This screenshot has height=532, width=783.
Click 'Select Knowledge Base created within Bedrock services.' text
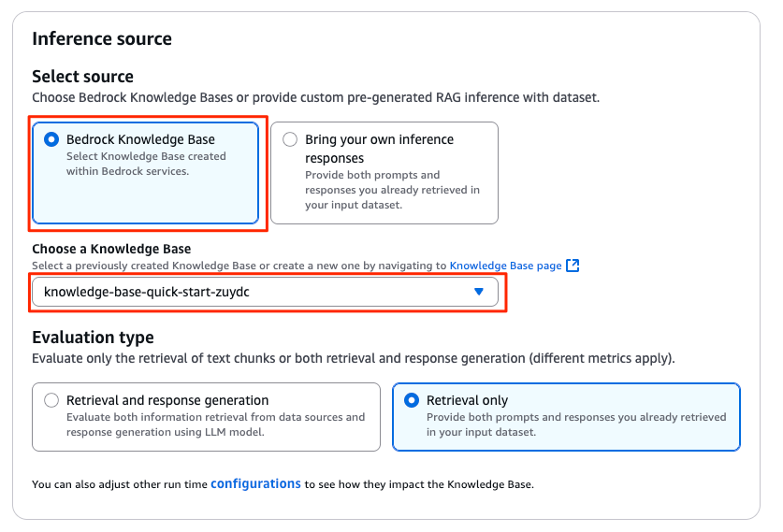pyautogui.click(x=146, y=164)
